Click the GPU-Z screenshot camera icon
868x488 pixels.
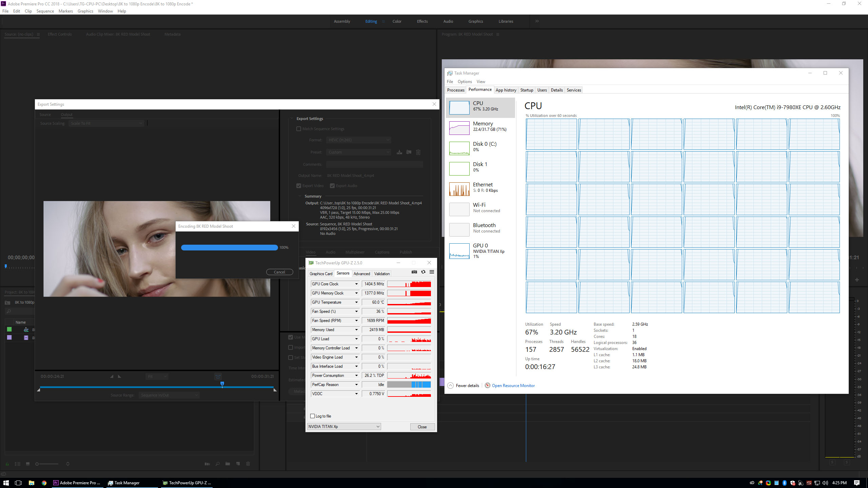414,272
